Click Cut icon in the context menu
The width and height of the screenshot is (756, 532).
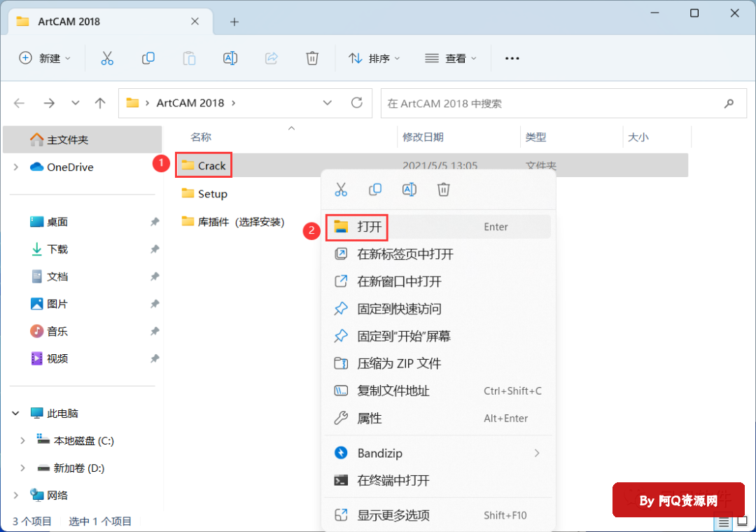point(341,190)
